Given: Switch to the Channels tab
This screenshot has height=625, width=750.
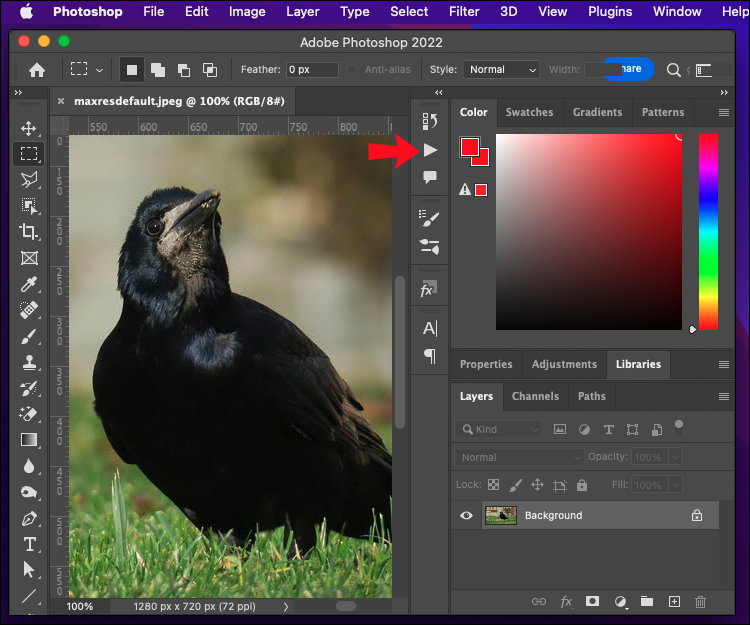Looking at the screenshot, I should [535, 396].
